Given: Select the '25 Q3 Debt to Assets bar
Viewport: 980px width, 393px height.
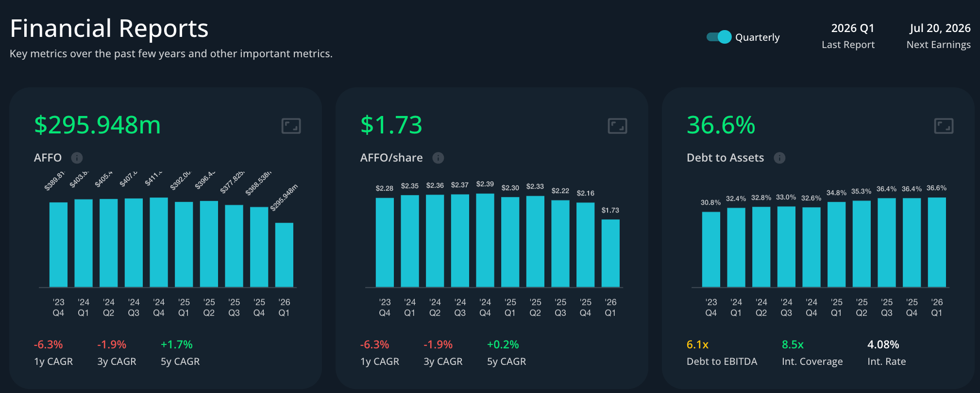Looking at the screenshot, I should click(x=887, y=243).
